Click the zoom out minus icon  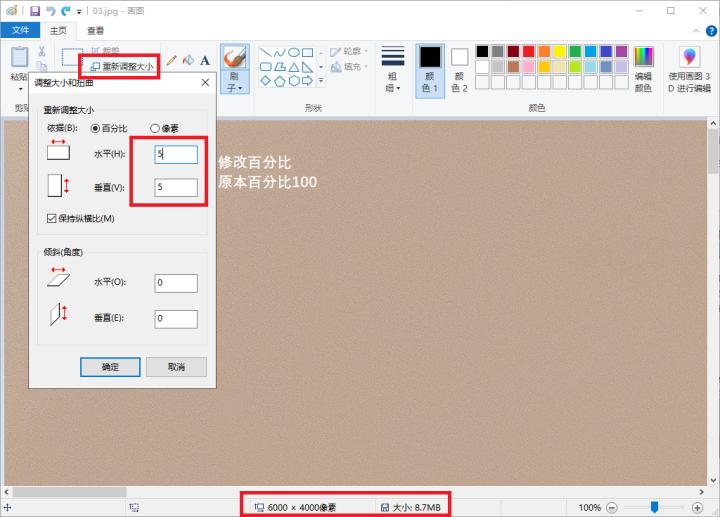point(611,507)
